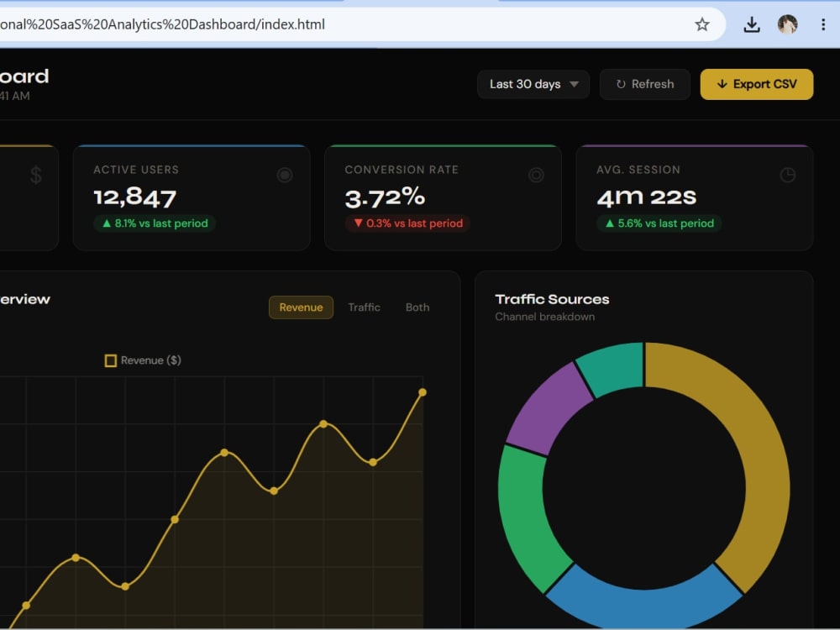840x630 pixels.
Task: Click the Export CSV button
Action: [757, 84]
